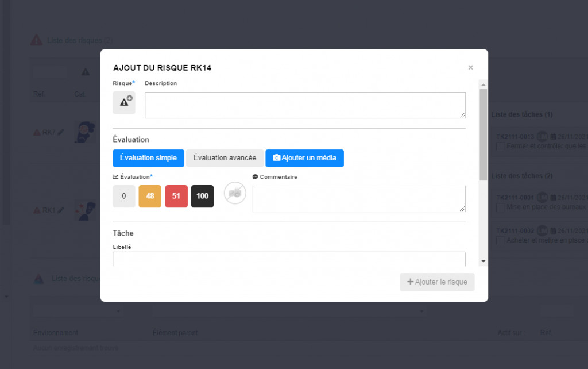Click the left sidebar collapse arrow
The height and width of the screenshot is (369, 588).
point(6,297)
